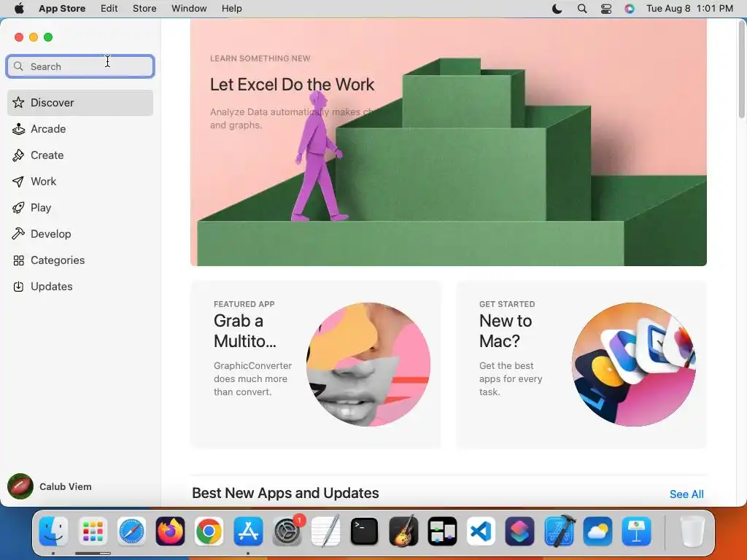Launch Safari from the Dock
747x560 pixels.
pos(131,531)
